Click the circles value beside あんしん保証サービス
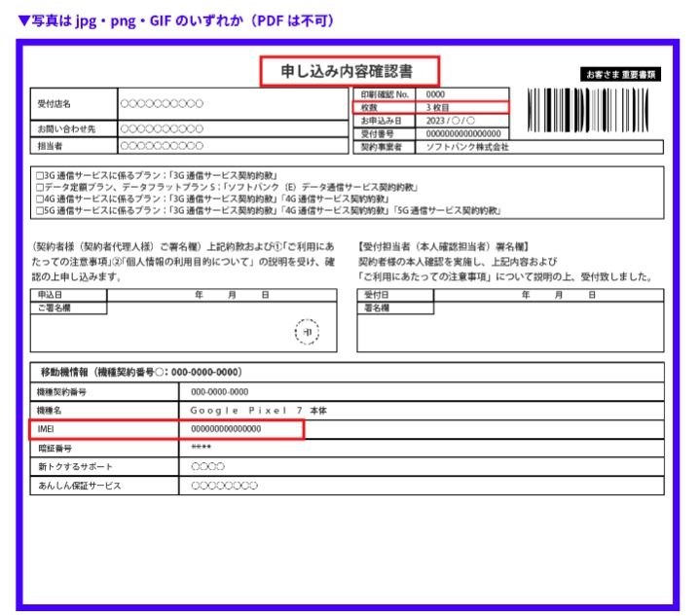This screenshot has width=699, height=616. tap(224, 486)
